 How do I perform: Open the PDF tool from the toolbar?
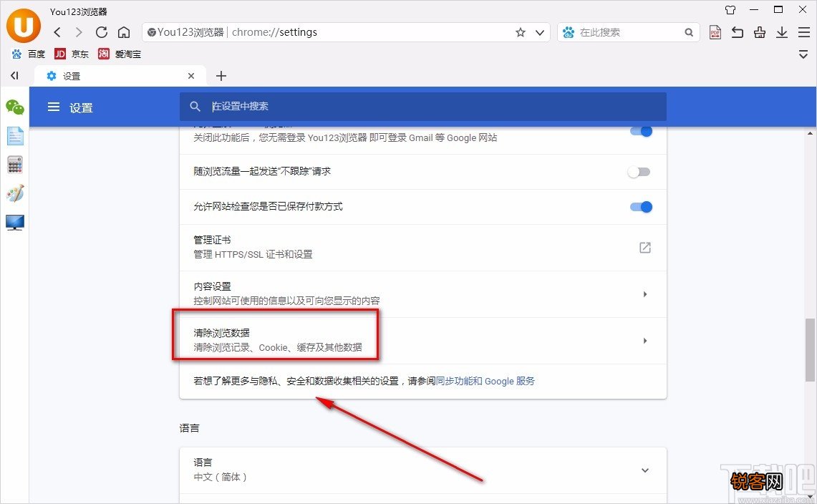pyautogui.click(x=715, y=32)
